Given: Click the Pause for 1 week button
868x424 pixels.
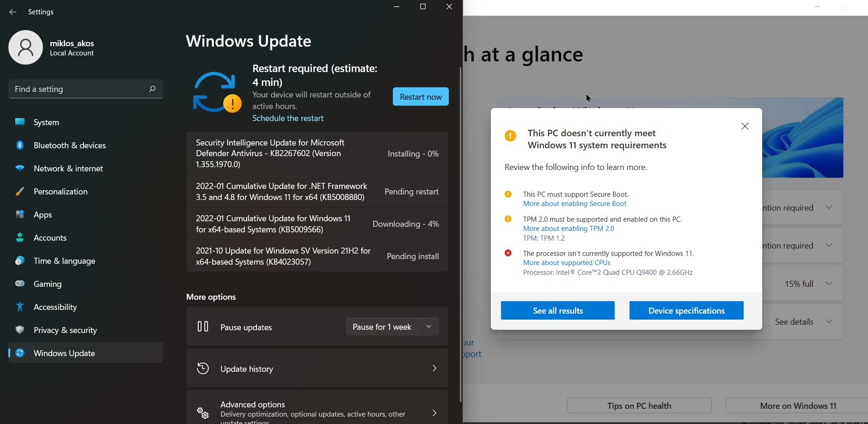Looking at the screenshot, I should pos(382,327).
